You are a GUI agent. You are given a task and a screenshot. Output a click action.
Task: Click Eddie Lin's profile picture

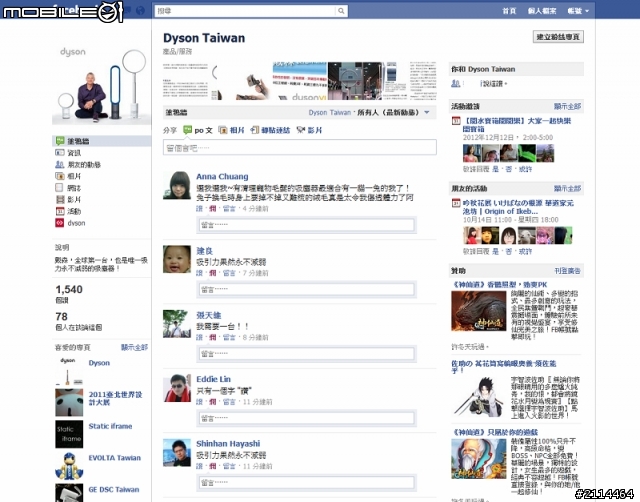(x=177, y=388)
